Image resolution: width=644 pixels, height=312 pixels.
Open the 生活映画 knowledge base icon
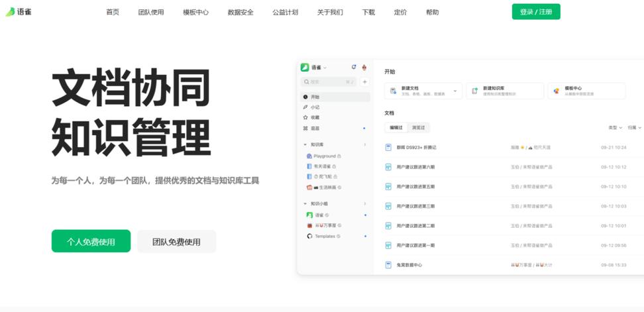click(309, 187)
